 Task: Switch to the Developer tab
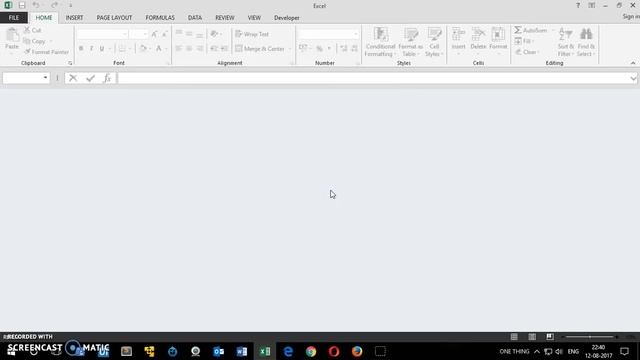287,18
